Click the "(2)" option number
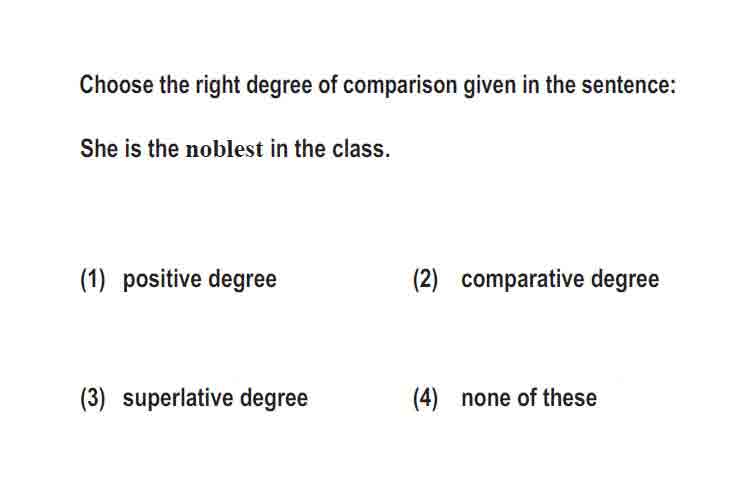Image resolution: width=750 pixels, height=500 pixels. pyautogui.click(x=426, y=279)
